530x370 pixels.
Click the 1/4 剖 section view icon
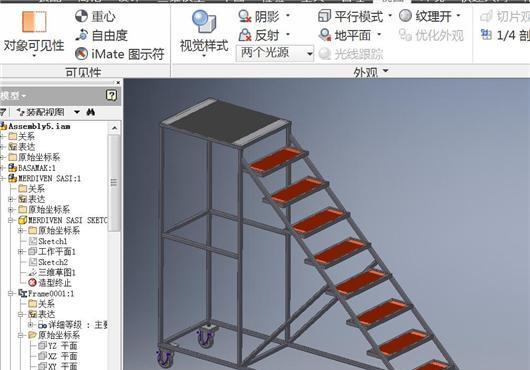click(486, 34)
